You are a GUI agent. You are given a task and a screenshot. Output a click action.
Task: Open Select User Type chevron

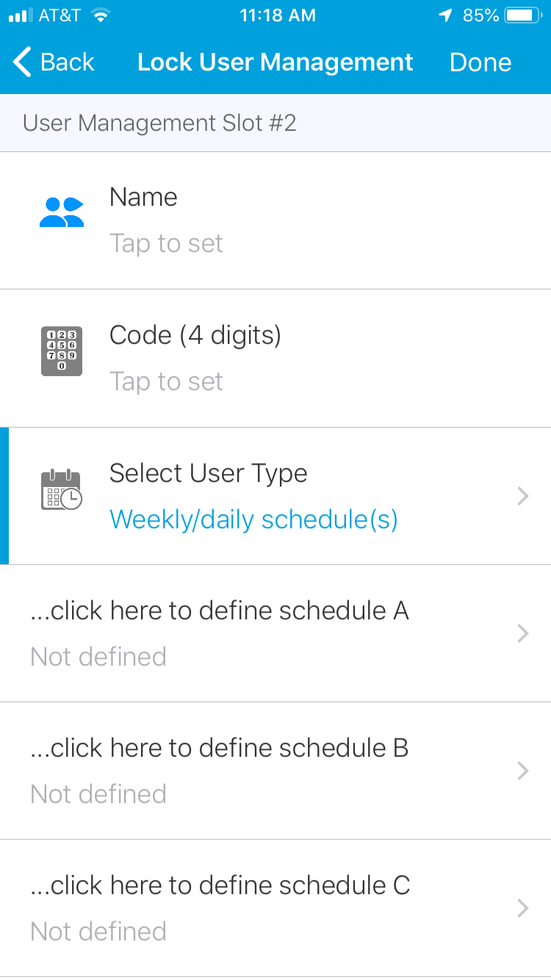tap(523, 497)
